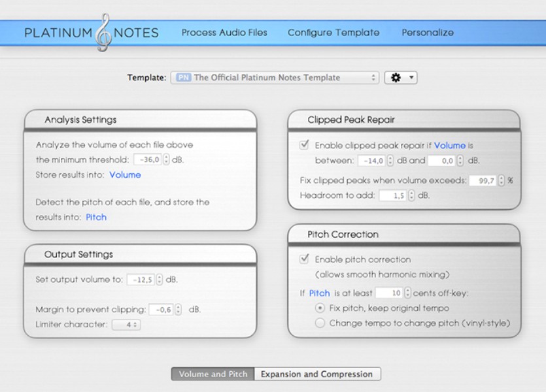The width and height of the screenshot is (546, 392).
Task: Open the gear settings menu beside Template
Action: point(400,78)
